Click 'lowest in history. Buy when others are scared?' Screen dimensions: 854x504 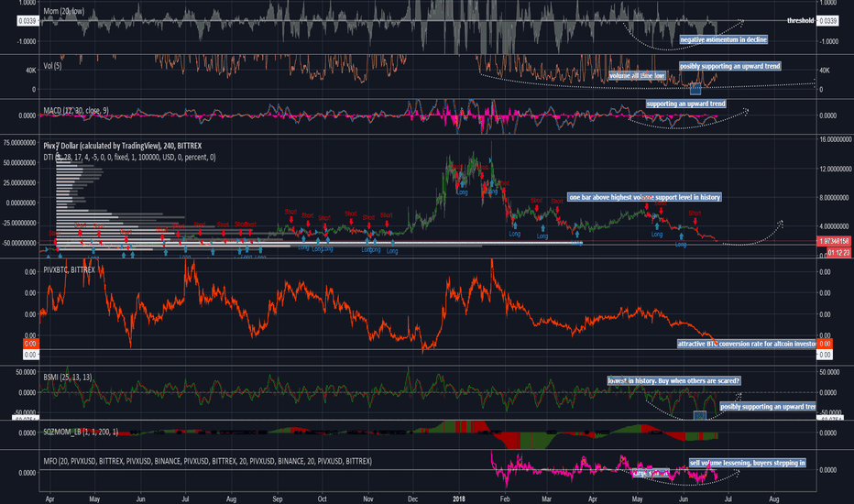673,381
